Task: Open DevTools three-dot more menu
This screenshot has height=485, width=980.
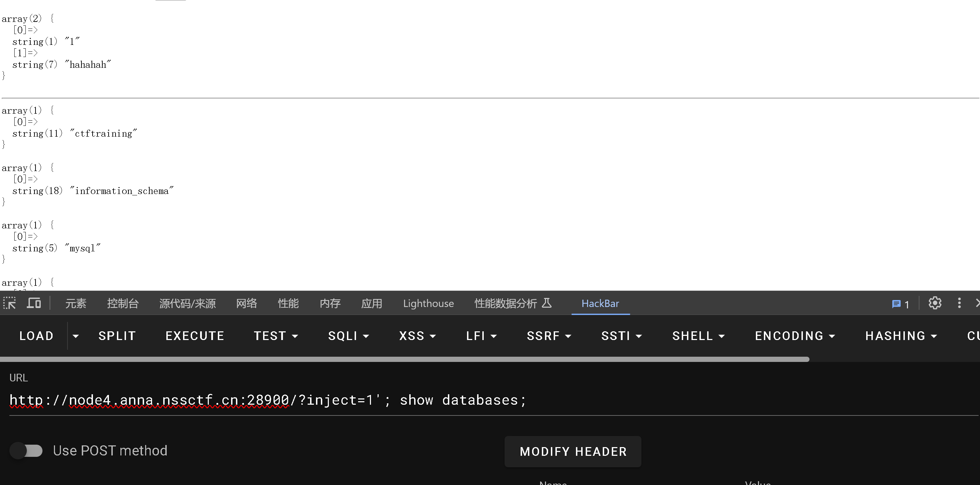Action: [x=959, y=303]
